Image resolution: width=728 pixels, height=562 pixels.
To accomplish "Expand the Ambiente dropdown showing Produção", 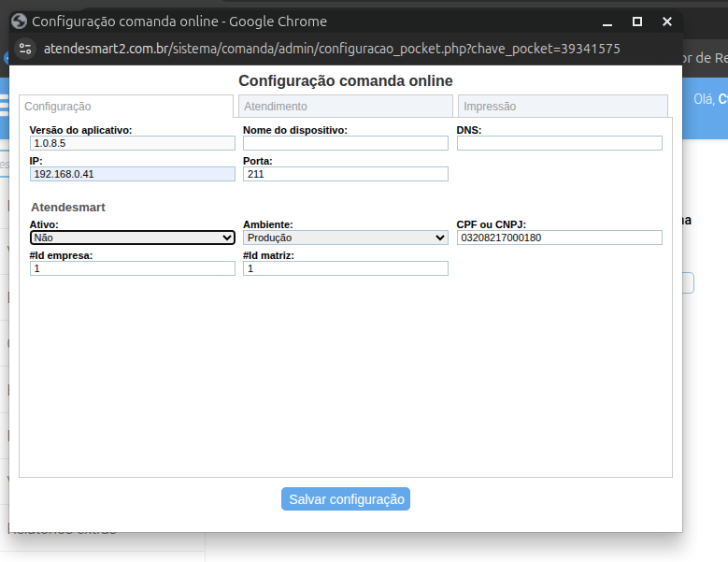I will [x=346, y=238].
